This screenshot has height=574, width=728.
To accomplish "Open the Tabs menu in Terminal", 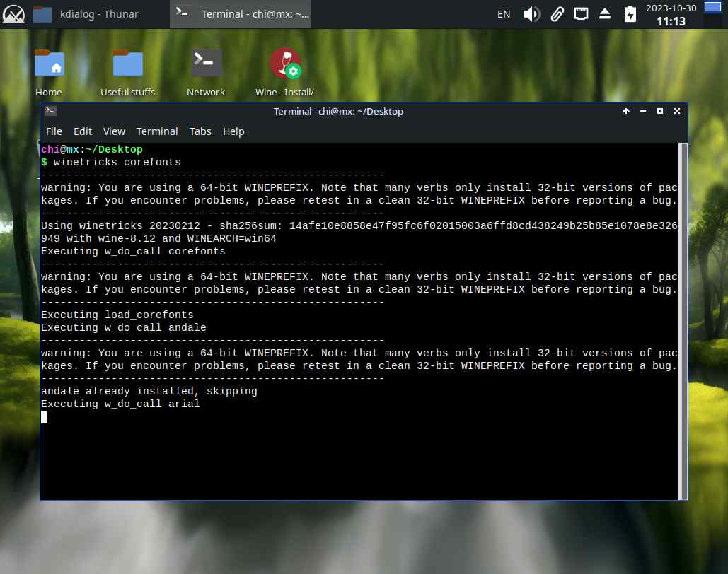I will 200,131.
